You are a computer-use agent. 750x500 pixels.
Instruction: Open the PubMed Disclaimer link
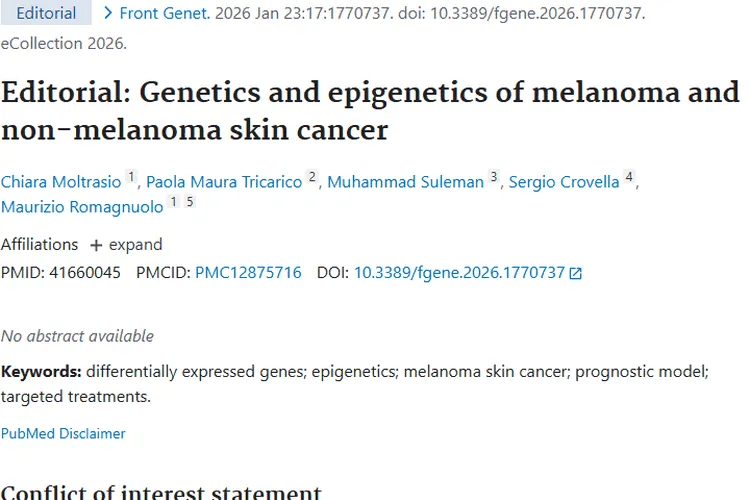coord(63,433)
